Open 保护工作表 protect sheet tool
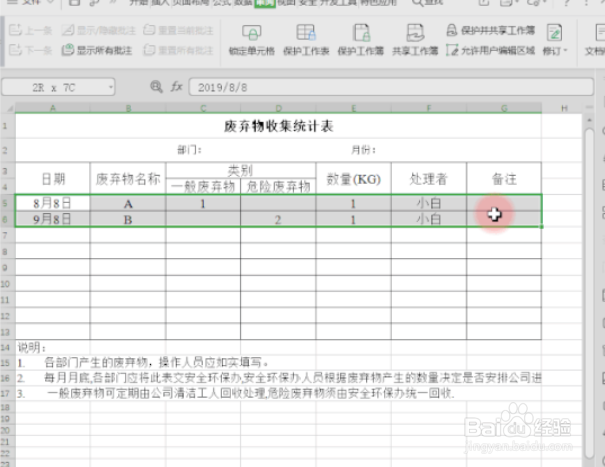This screenshot has height=467, width=605. [306, 40]
